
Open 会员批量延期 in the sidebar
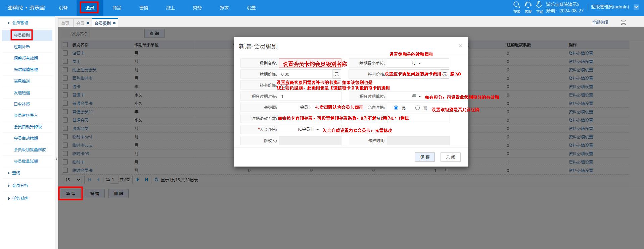26,161
